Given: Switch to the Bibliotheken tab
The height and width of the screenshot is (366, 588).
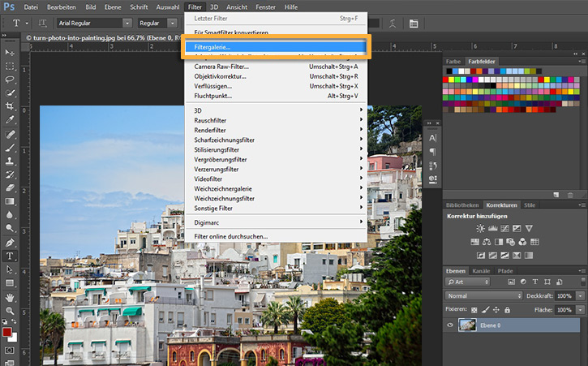Looking at the screenshot, I should click(x=462, y=205).
